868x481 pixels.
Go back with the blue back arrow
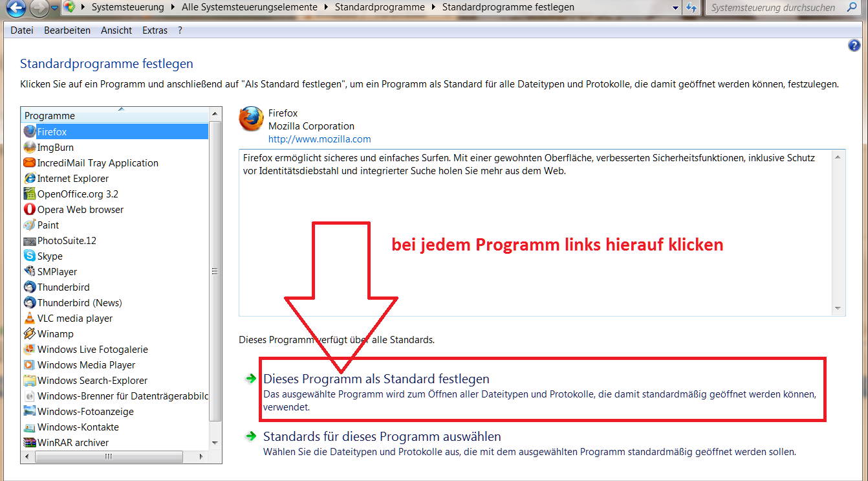point(15,8)
